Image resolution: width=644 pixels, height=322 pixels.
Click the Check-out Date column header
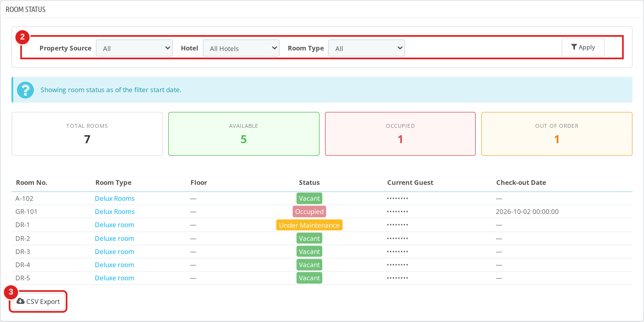coord(521,182)
